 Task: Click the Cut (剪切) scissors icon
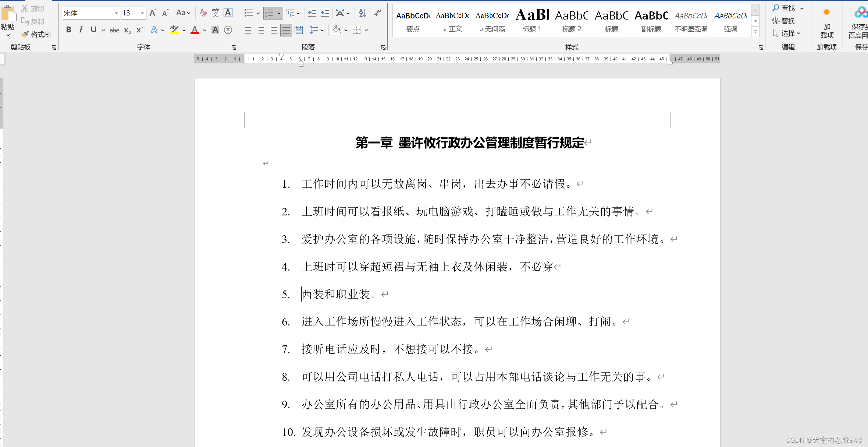point(25,8)
